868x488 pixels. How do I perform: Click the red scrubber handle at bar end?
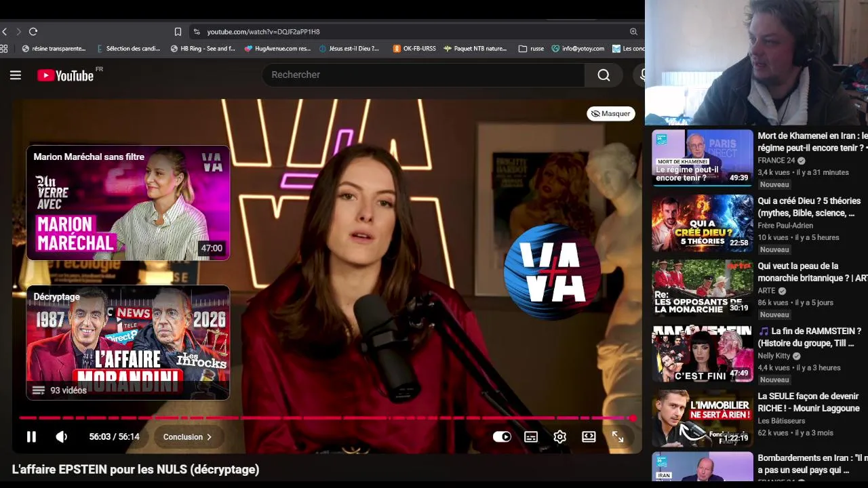[632, 418]
